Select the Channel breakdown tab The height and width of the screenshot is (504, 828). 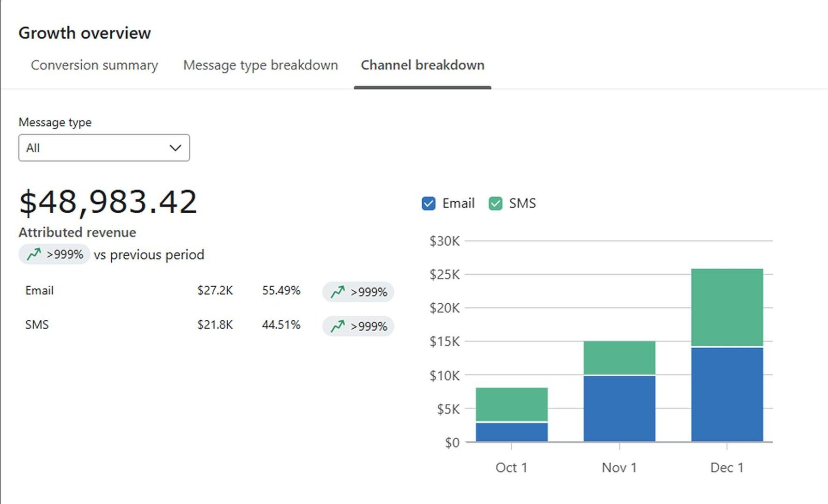coord(422,65)
